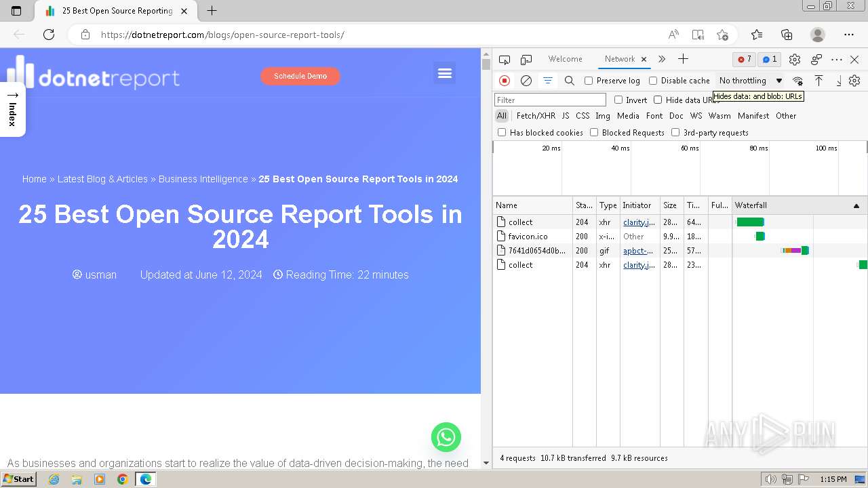
Task: Open the hamburger menu on dotnetreport site
Action: pyautogui.click(x=445, y=73)
